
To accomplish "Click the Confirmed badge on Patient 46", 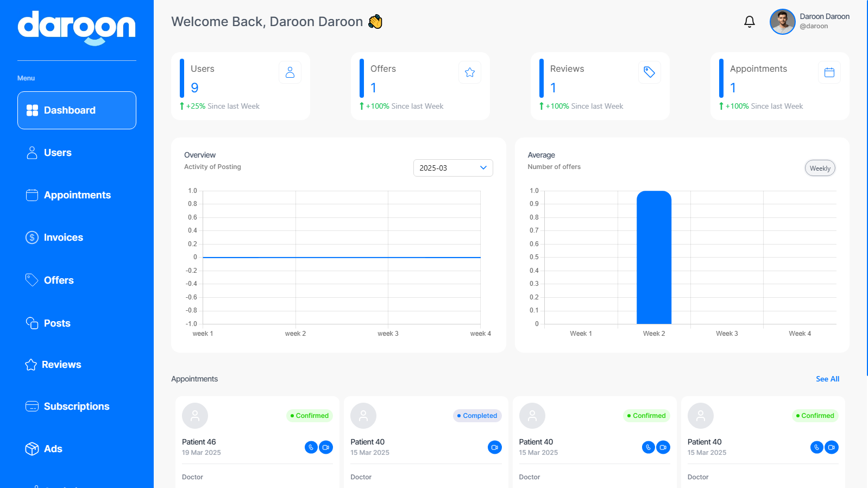I will coord(310,416).
